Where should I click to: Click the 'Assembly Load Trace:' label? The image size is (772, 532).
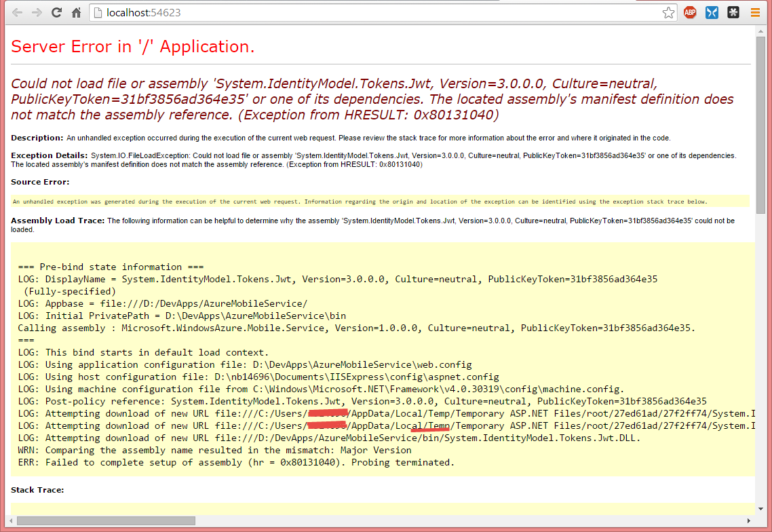(58, 221)
